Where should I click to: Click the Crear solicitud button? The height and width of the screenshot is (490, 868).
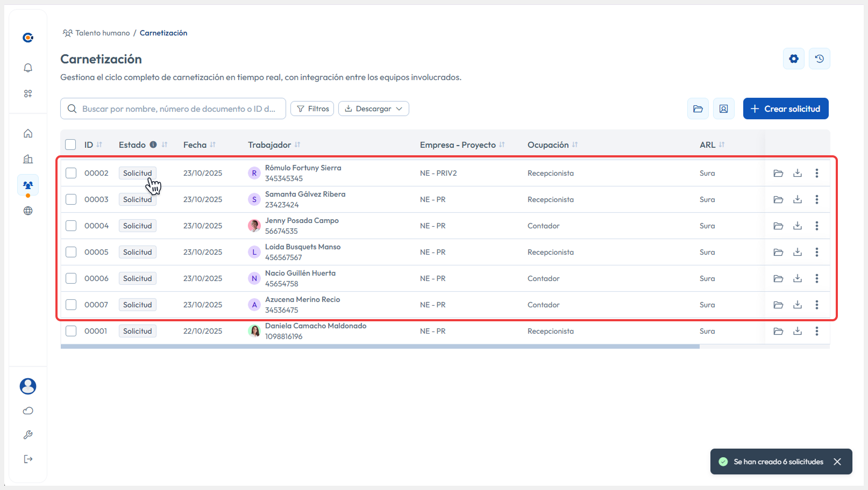point(785,109)
